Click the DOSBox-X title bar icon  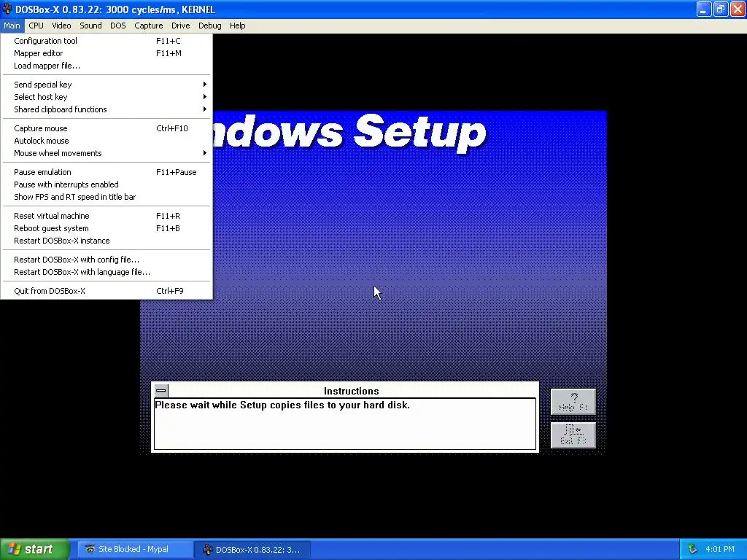tap(7, 9)
